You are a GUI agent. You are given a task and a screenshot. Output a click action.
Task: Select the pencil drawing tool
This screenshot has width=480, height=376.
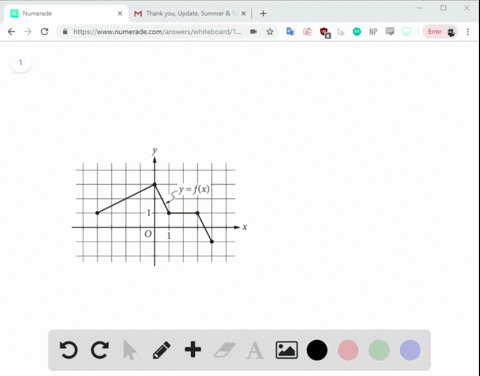[x=162, y=350]
